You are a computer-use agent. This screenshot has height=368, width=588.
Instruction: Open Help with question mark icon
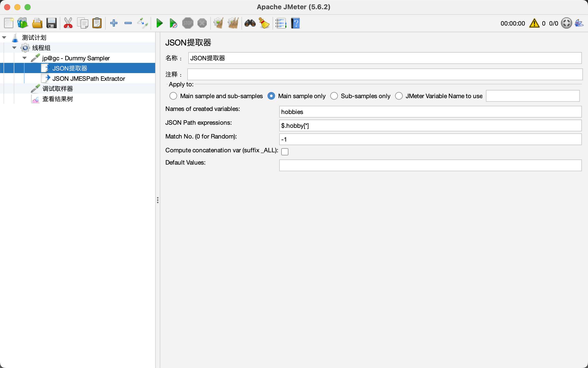295,23
